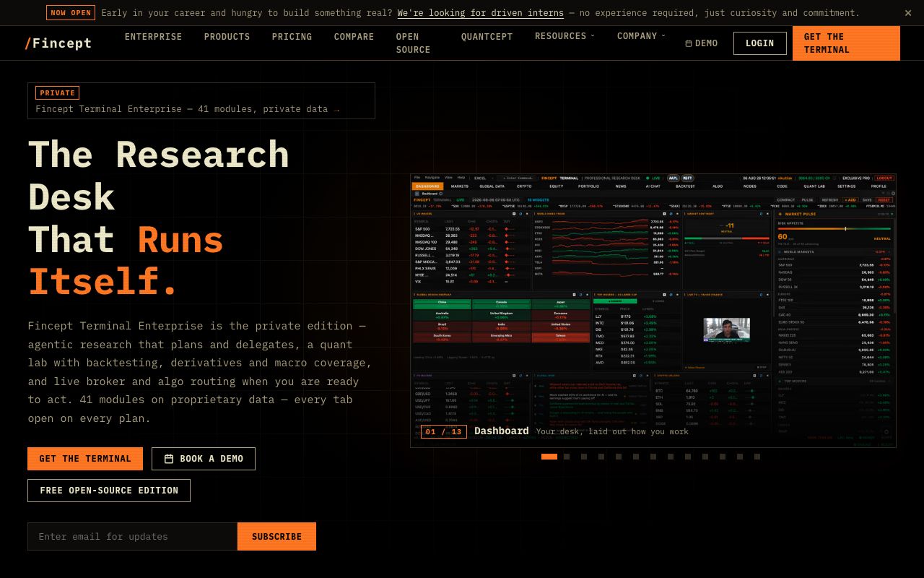Screen dimensions: 924x578
Task: Focus the "Enter email for updates" field
Action: click(x=133, y=537)
